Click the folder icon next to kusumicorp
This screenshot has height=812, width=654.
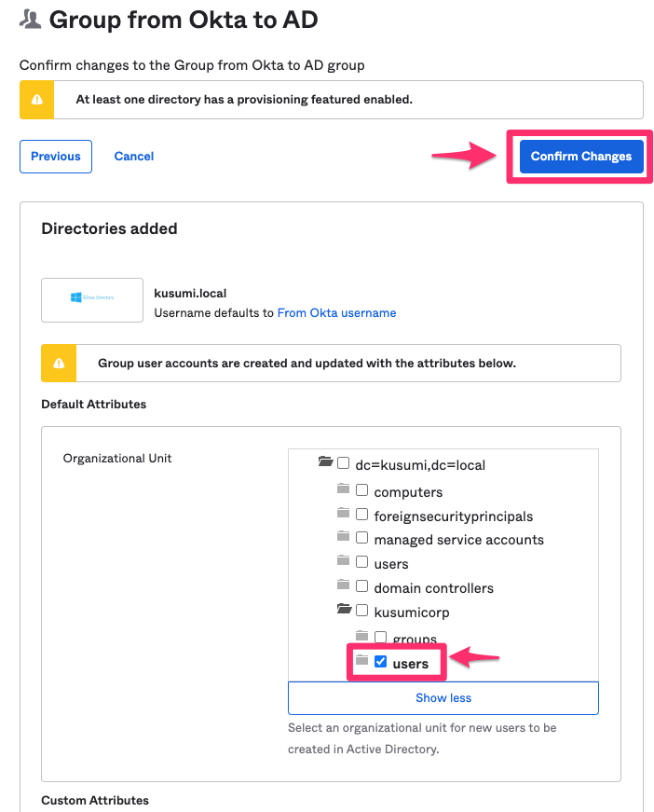(342, 611)
